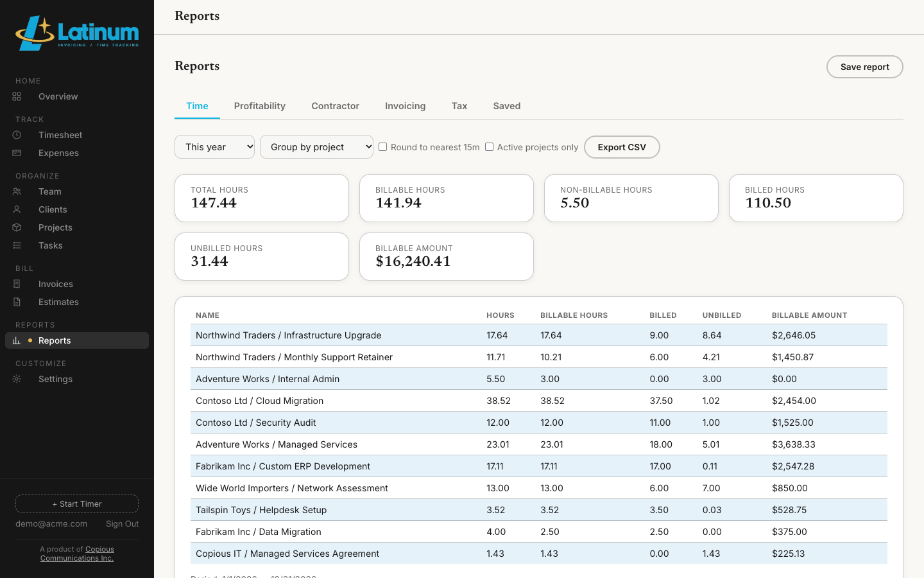Click $3,638.33 in Managed Services row
Screen dimensions: 924x578
794,444
